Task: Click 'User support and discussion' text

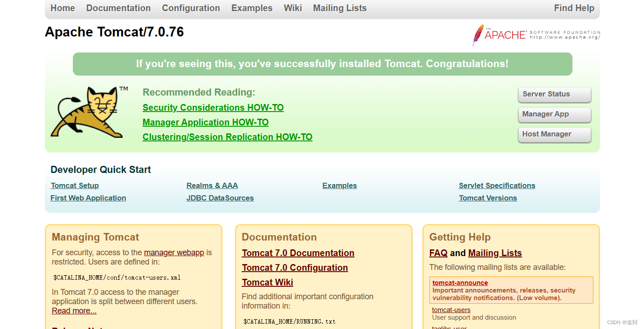Action: (x=474, y=317)
